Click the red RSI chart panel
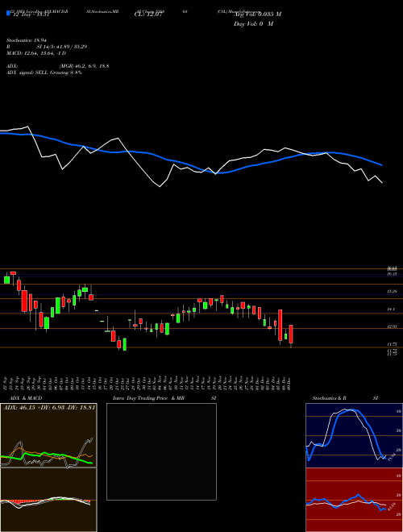 point(354,500)
